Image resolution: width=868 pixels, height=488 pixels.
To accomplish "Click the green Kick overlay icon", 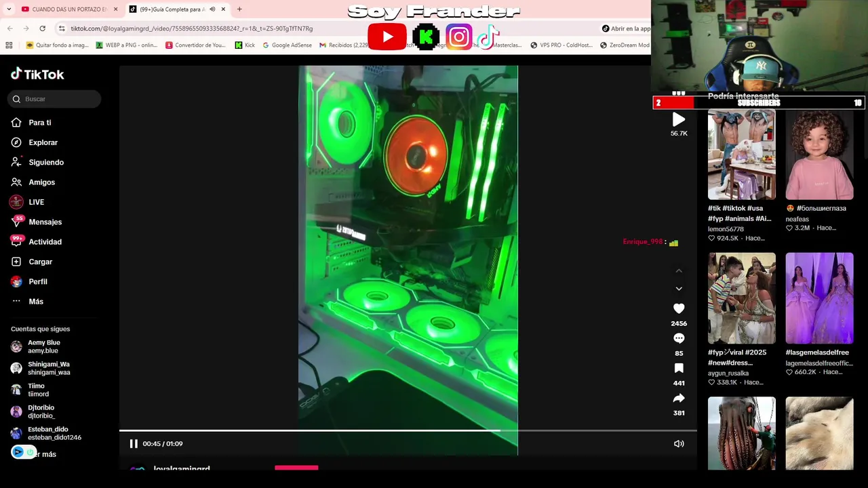I will click(426, 37).
